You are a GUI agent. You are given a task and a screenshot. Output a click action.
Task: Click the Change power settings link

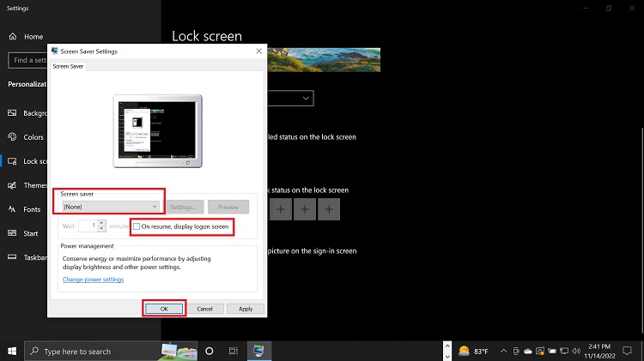(93, 280)
